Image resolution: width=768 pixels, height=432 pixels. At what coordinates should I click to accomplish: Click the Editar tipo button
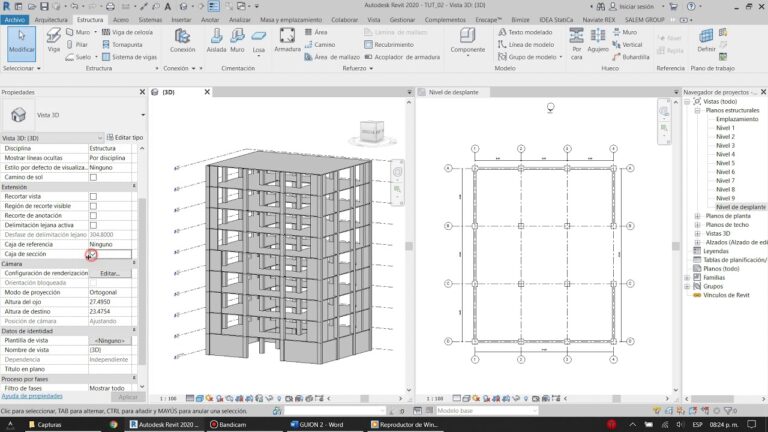[125, 138]
